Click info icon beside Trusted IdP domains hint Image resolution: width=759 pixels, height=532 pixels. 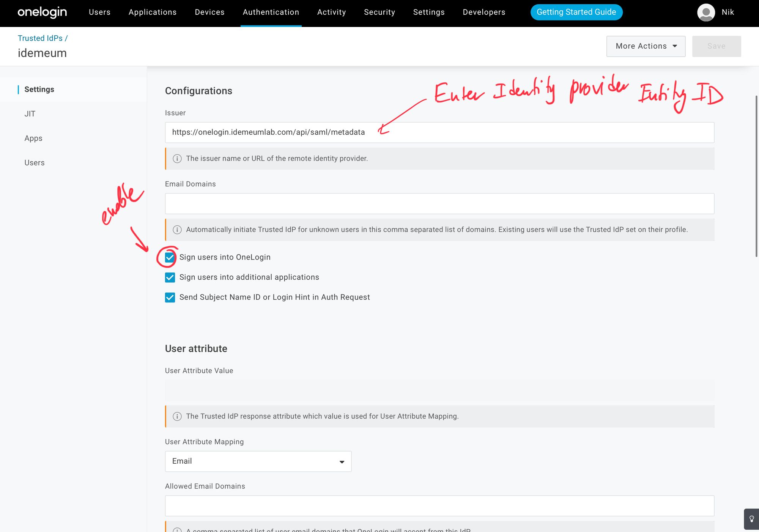177,230
